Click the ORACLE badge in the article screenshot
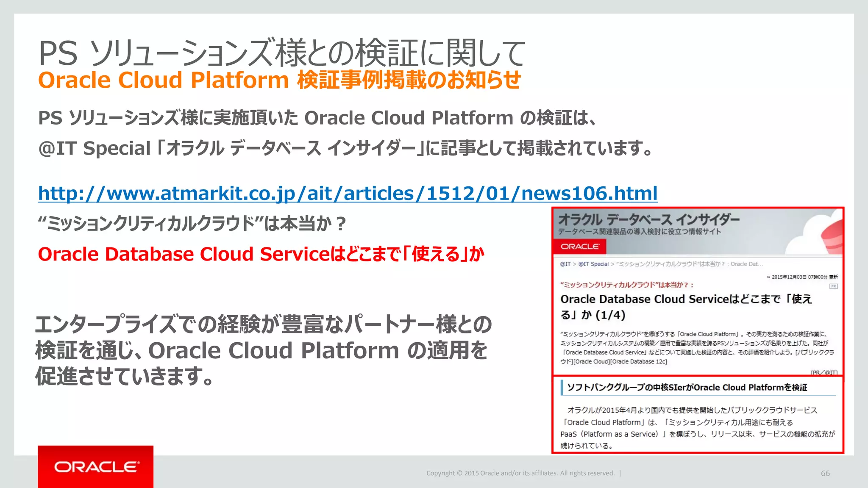This screenshot has width=868, height=488. click(580, 247)
